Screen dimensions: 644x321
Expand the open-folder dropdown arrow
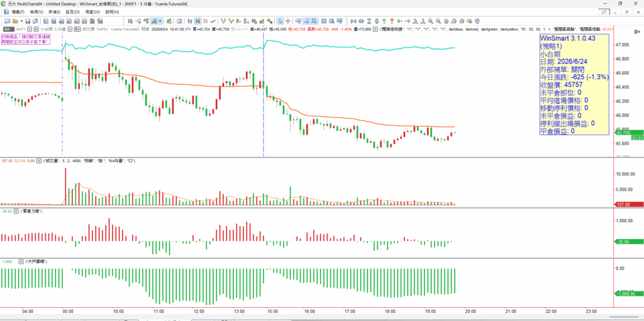coord(21,21)
